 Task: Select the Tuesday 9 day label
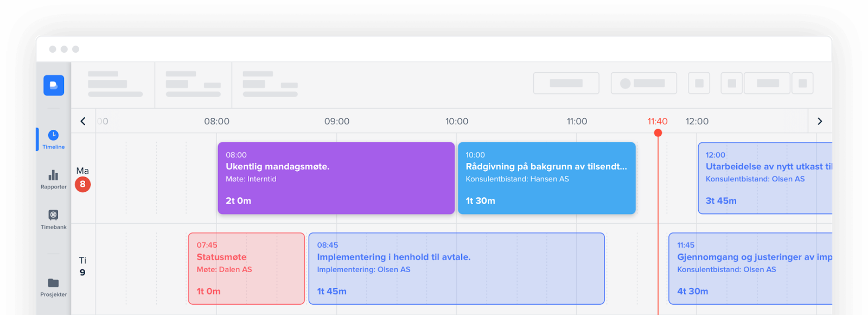click(x=82, y=267)
